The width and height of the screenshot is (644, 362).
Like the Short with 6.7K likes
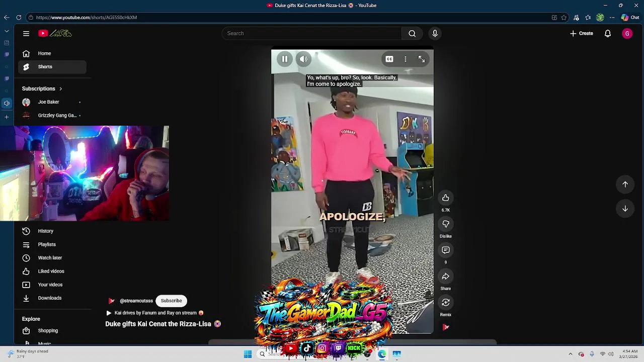pyautogui.click(x=446, y=198)
